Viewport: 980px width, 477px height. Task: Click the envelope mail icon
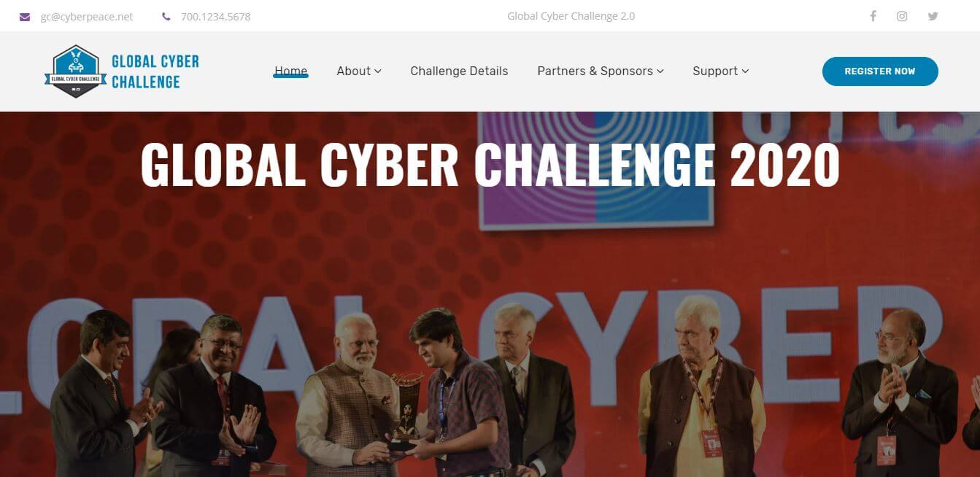25,16
